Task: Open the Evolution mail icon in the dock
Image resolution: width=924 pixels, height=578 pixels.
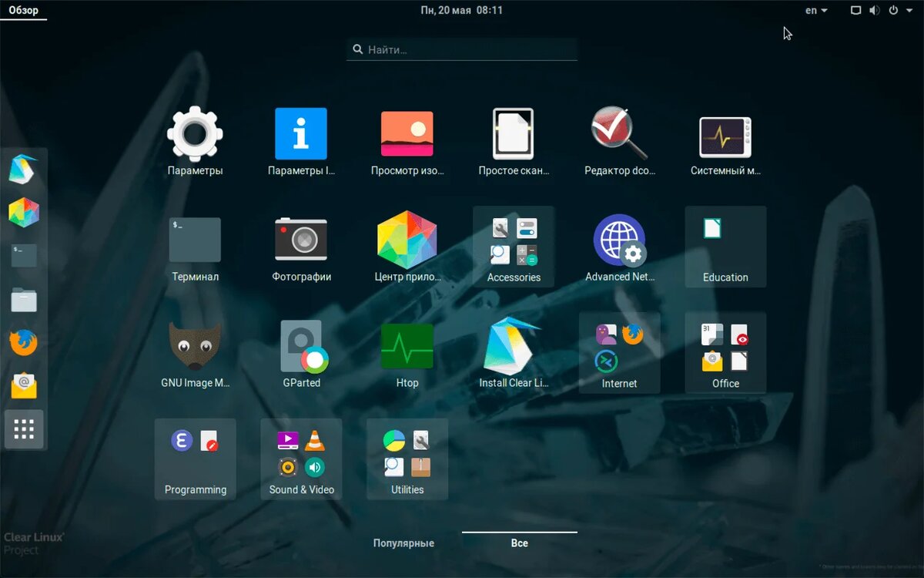Action: [x=24, y=386]
